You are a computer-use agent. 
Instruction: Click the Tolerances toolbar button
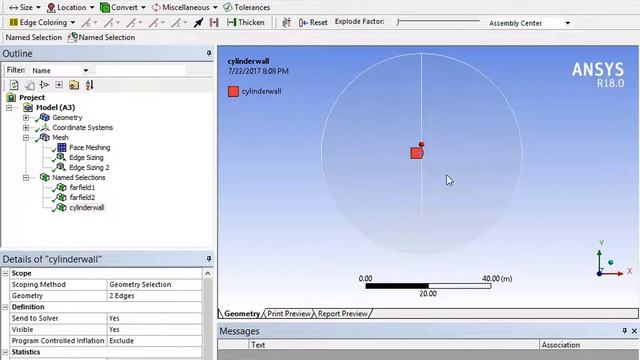(x=247, y=7)
